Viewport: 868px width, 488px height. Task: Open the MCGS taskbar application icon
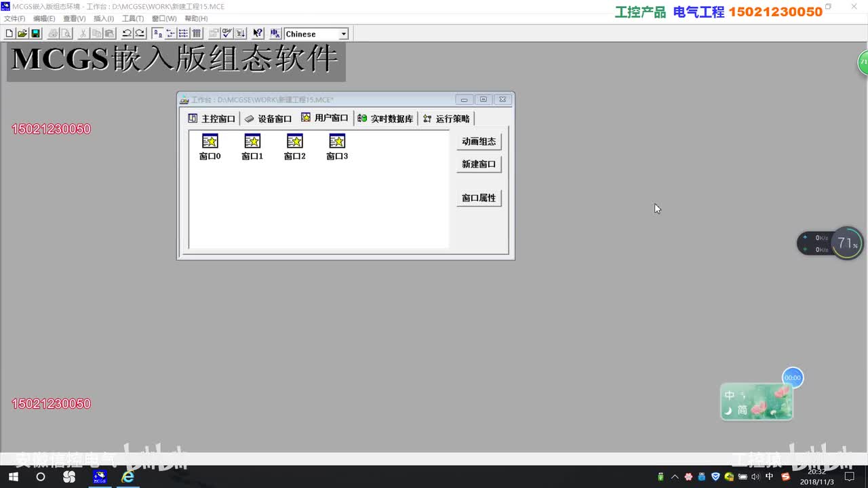click(x=100, y=477)
